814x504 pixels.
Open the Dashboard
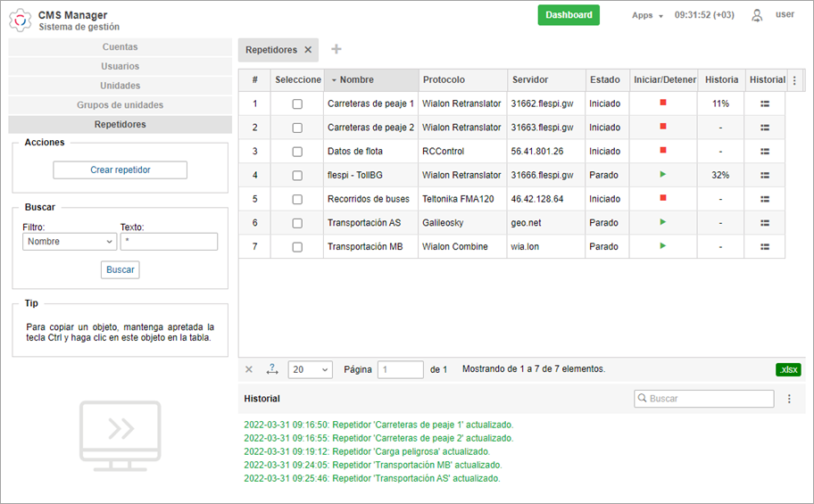569,15
